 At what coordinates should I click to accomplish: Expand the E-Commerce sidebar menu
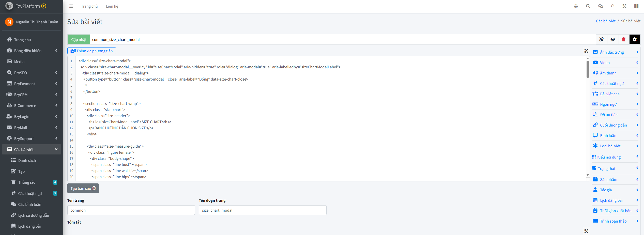point(32,105)
